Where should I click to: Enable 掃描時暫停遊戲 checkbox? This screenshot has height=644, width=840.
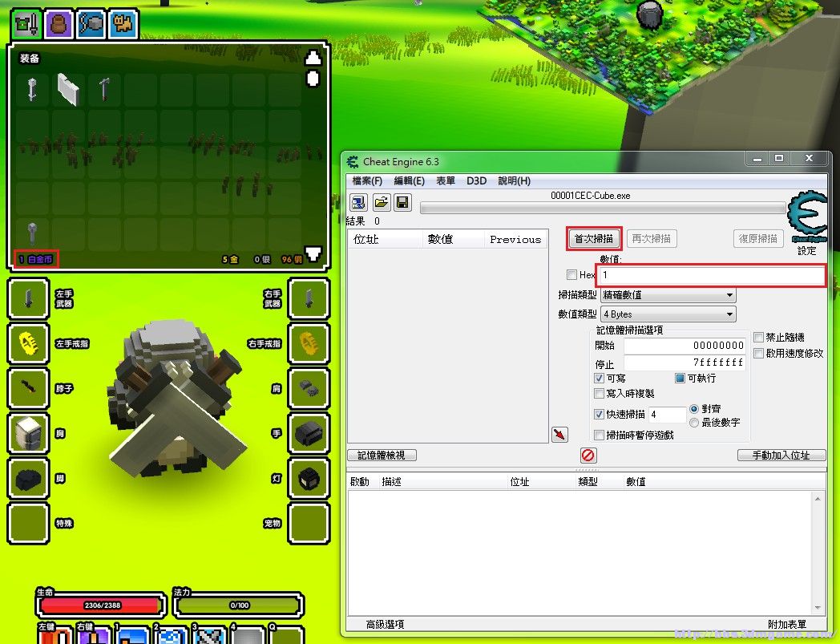[599, 435]
